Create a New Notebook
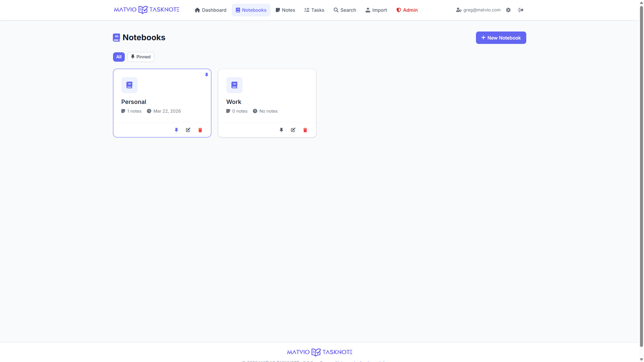 (x=501, y=38)
